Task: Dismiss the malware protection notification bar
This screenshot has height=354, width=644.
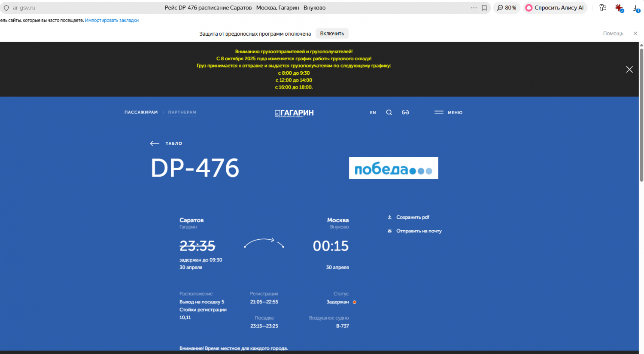Action: pyautogui.click(x=635, y=34)
